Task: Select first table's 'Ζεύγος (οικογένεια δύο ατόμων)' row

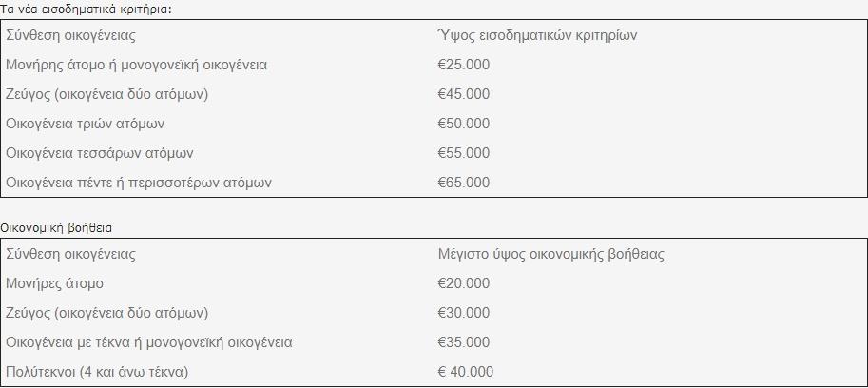Action: 434,94
